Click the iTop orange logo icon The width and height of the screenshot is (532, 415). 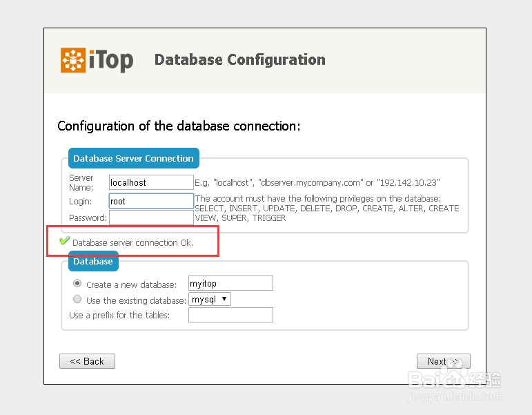pyautogui.click(x=73, y=60)
